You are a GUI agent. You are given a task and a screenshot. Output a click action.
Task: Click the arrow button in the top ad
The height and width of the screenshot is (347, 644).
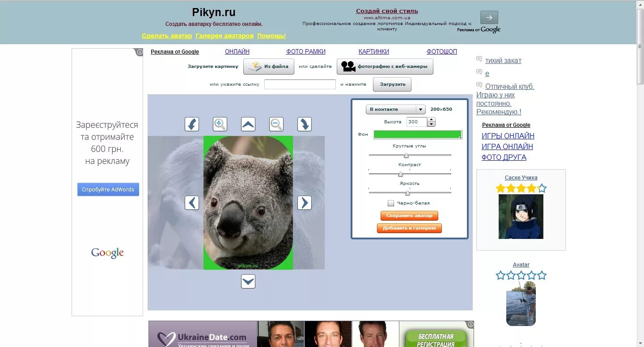click(x=489, y=17)
